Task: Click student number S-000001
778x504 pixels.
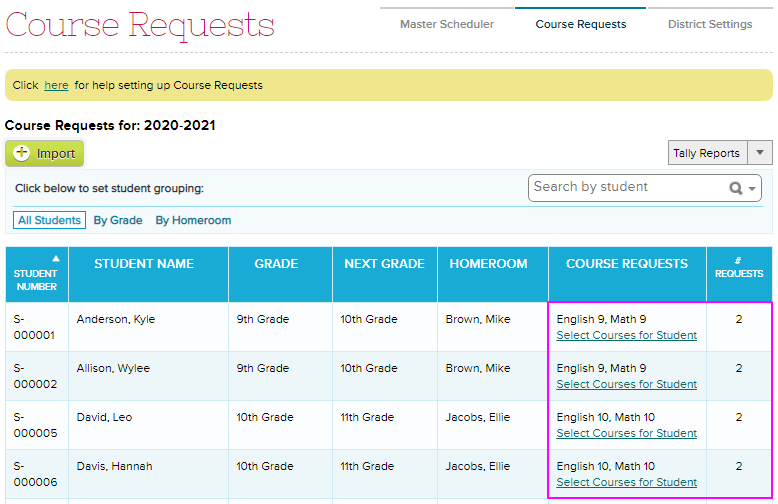Action: coord(34,327)
